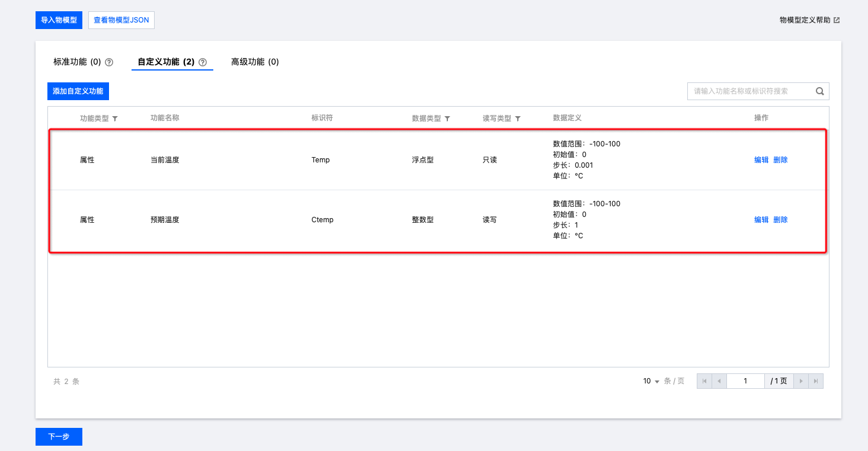Open the 功能类型 column filter icon

tap(115, 119)
